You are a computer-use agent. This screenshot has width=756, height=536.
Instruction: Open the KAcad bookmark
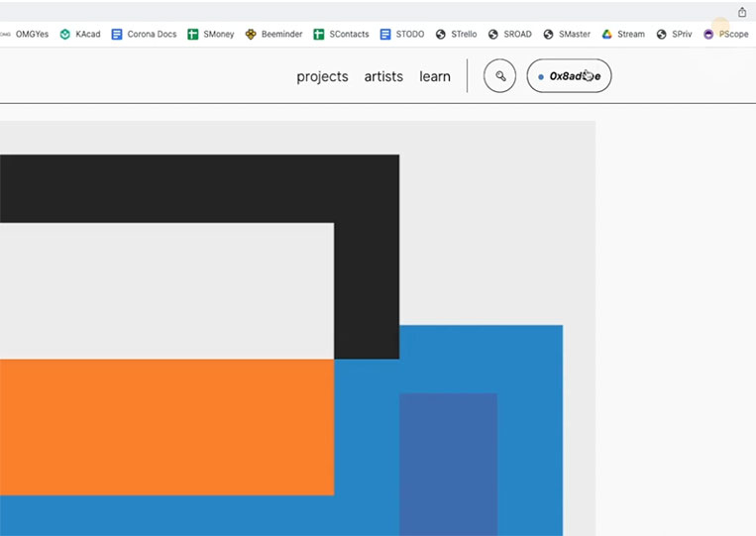click(x=80, y=35)
